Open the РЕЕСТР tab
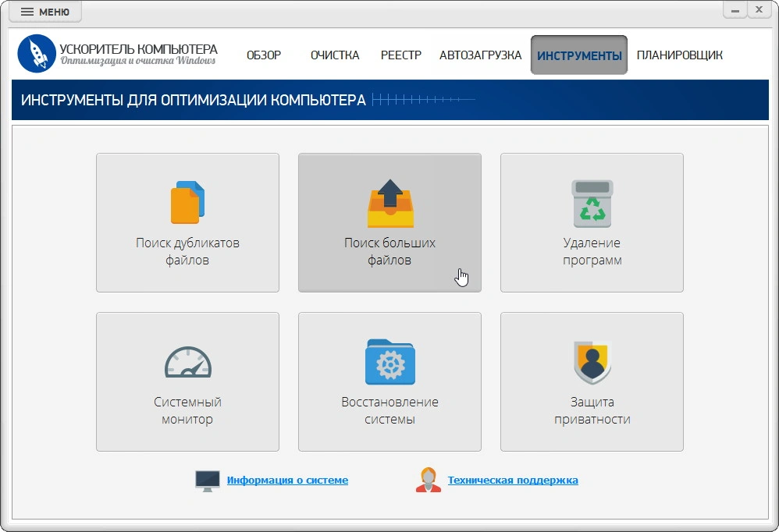The image size is (779, 532). coord(401,55)
